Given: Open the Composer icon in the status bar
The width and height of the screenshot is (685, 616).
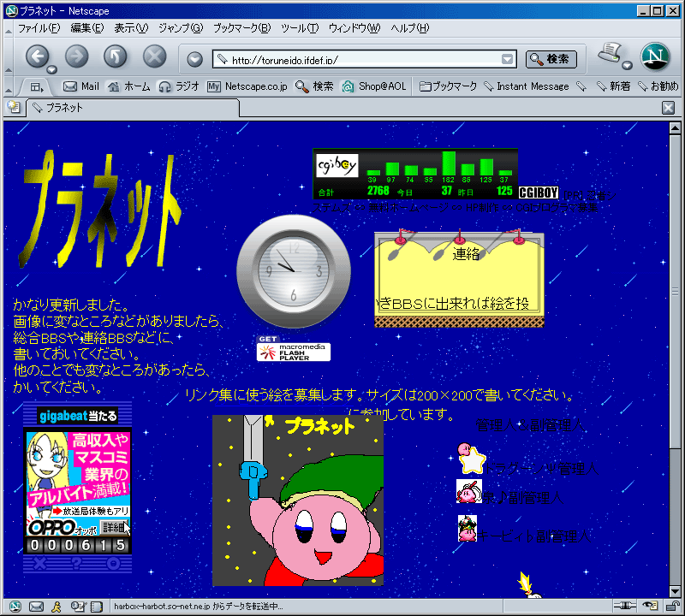Looking at the screenshot, I should pos(78,606).
